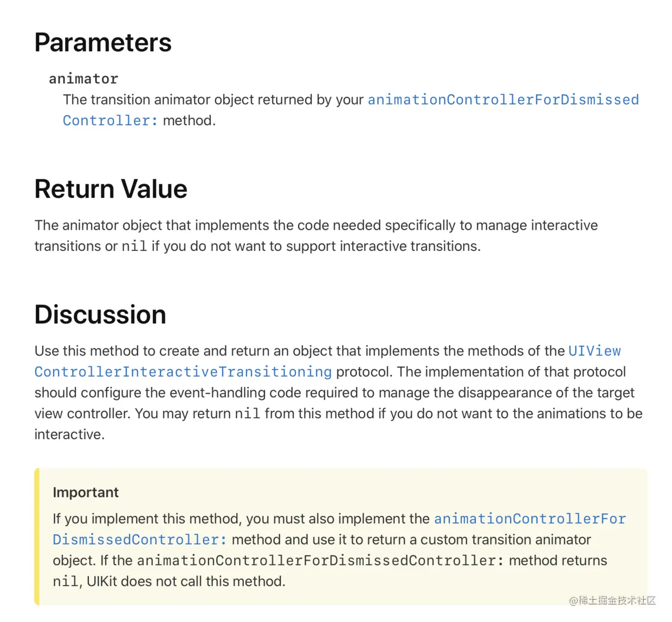Click the word "interactive." ending the Discussion paragraph
Image resolution: width=672 pixels, height=622 pixels.
[69, 435]
